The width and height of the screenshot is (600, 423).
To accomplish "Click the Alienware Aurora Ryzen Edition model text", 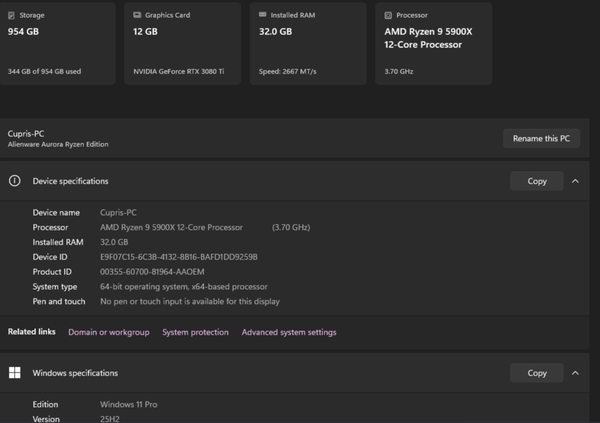I will coord(58,145).
